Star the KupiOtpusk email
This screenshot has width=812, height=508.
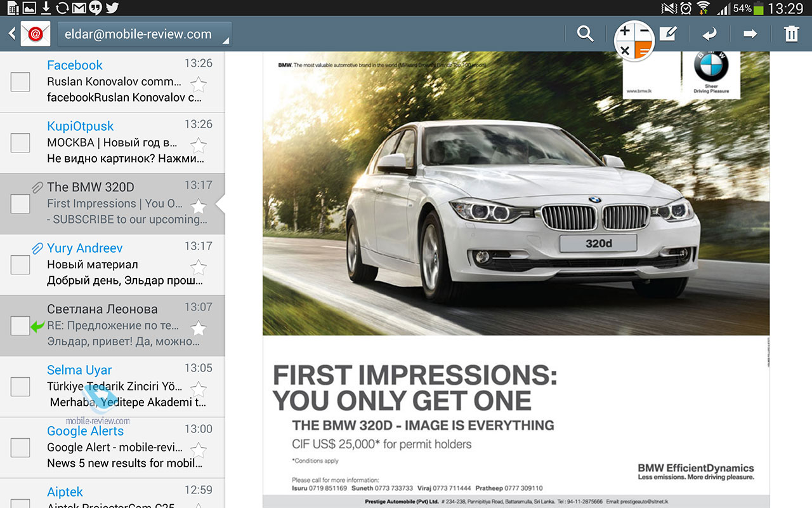click(199, 145)
